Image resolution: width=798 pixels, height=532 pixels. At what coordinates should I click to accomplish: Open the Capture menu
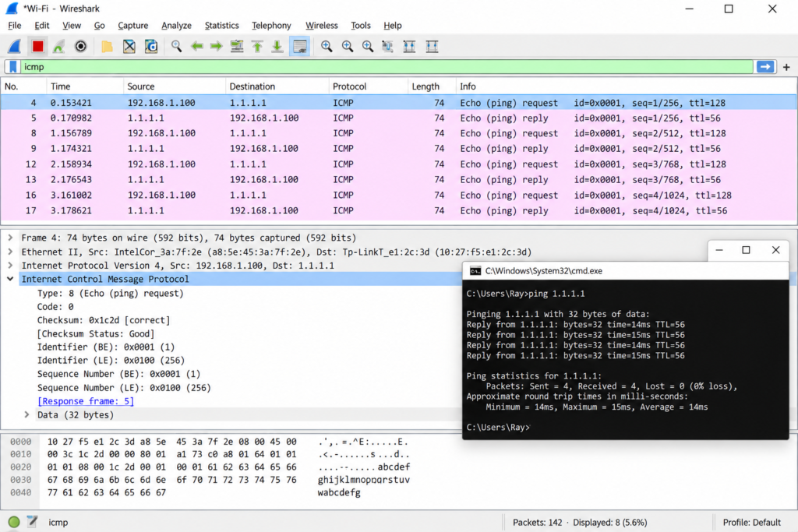click(x=132, y=26)
